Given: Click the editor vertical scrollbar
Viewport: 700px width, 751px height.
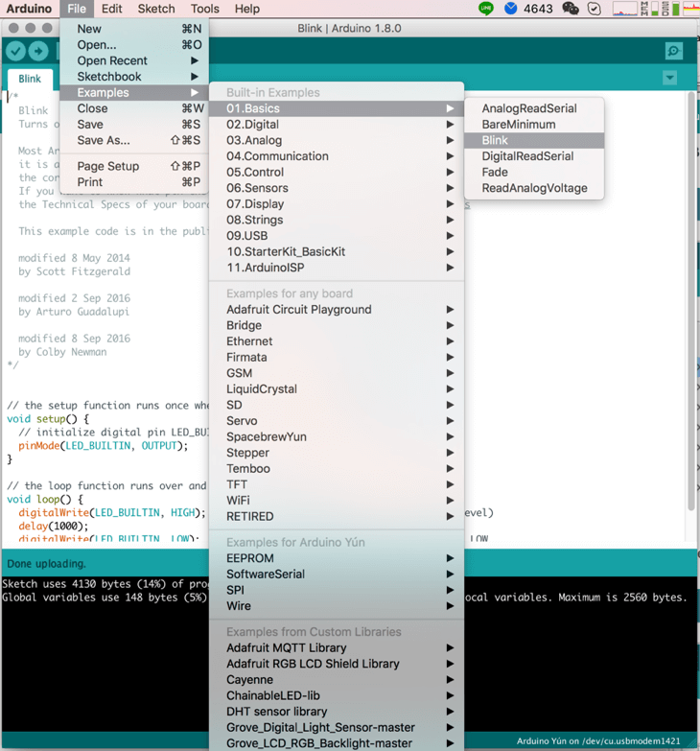Looking at the screenshot, I should (691, 302).
